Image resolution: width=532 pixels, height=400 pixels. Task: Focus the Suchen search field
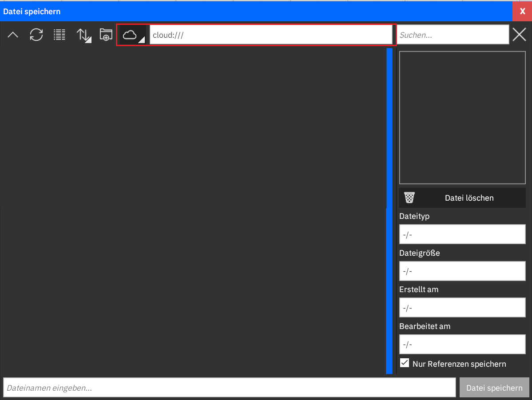point(453,35)
